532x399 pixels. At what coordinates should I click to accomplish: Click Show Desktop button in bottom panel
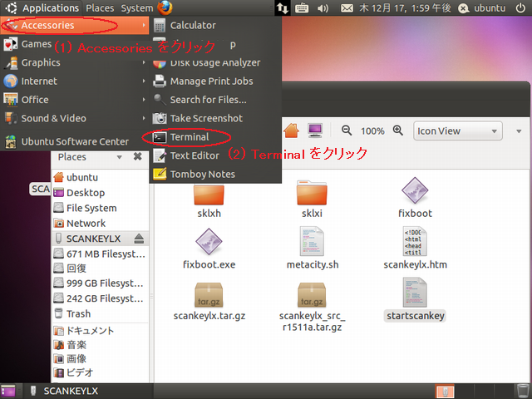(8, 392)
